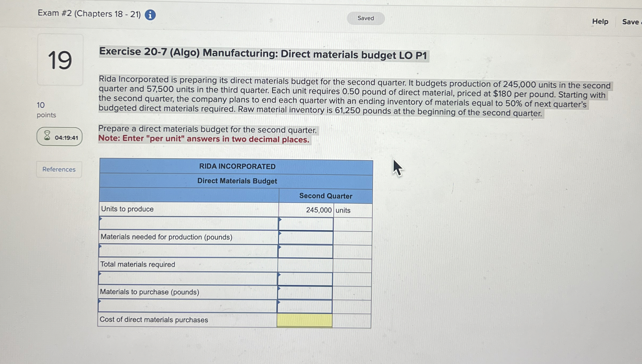Screen dimensions: 642x364
Task: Click value field for Materials needed for production
Action: 306,238
